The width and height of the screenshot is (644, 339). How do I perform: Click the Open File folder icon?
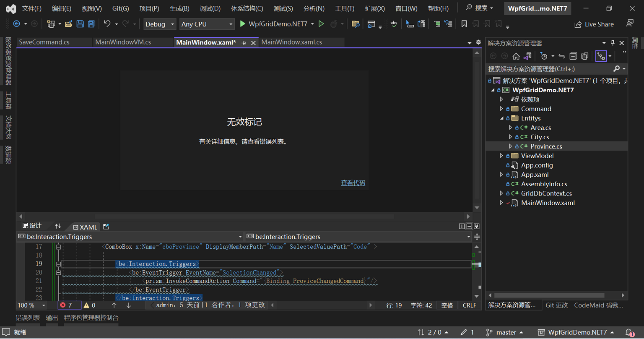pos(68,24)
